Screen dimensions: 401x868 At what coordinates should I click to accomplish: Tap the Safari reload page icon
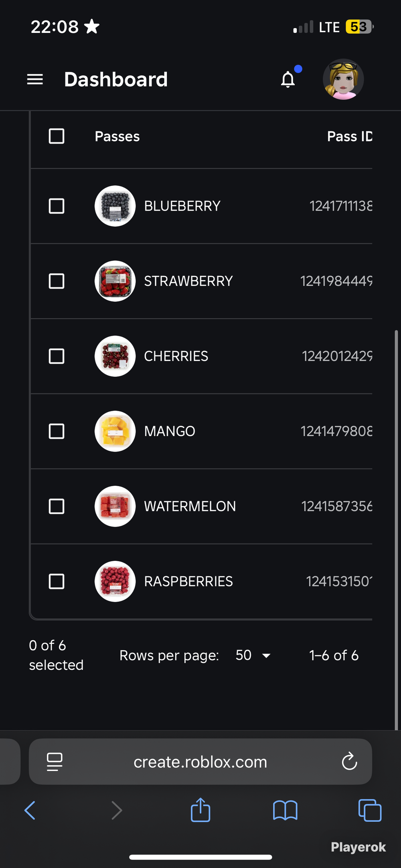349,761
